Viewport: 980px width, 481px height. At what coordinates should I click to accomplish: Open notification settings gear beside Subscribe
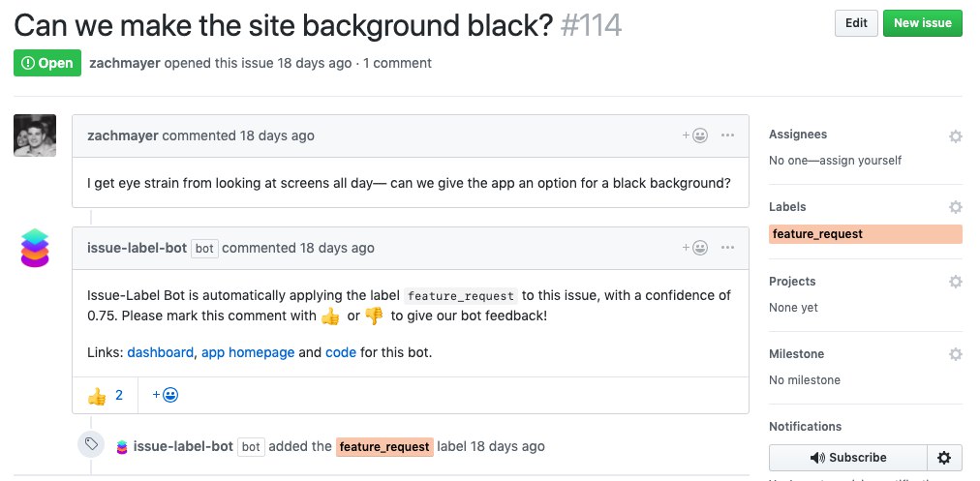pyautogui.click(x=944, y=458)
